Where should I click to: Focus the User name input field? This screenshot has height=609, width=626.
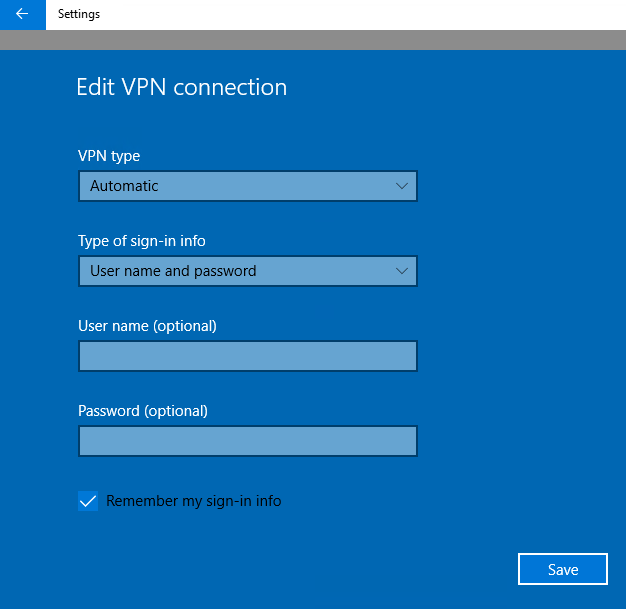click(x=248, y=356)
